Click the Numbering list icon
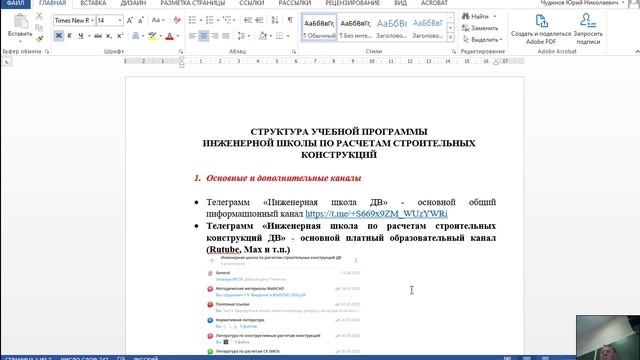This screenshot has height=360, width=640. point(209,20)
